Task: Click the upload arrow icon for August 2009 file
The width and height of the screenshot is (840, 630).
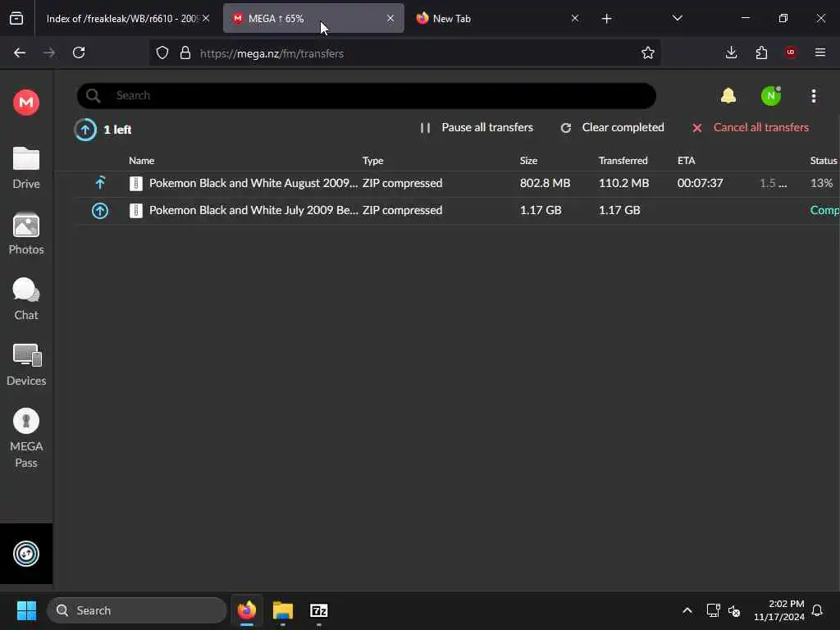Action: click(100, 183)
